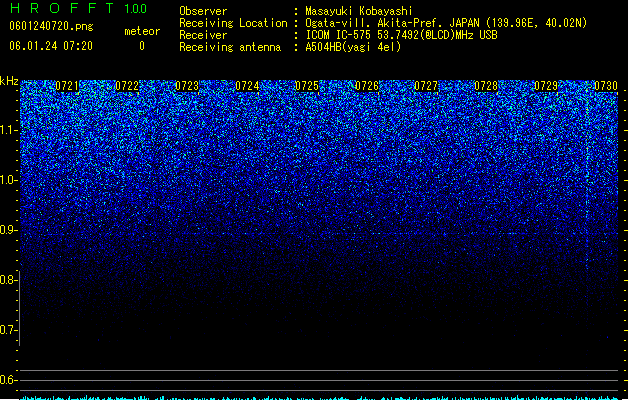Click the HROFFT 1.00 title text
The image size is (629, 400).
click(x=79, y=8)
